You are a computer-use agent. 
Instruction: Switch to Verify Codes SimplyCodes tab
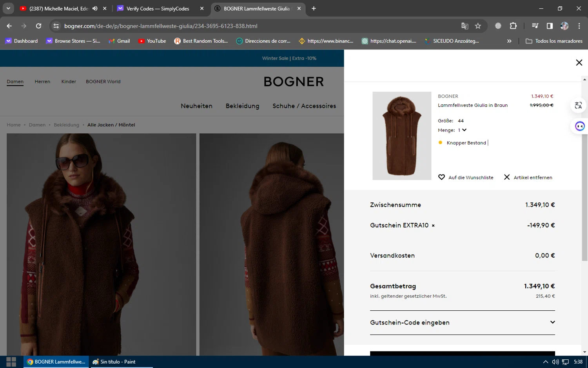[158, 8]
